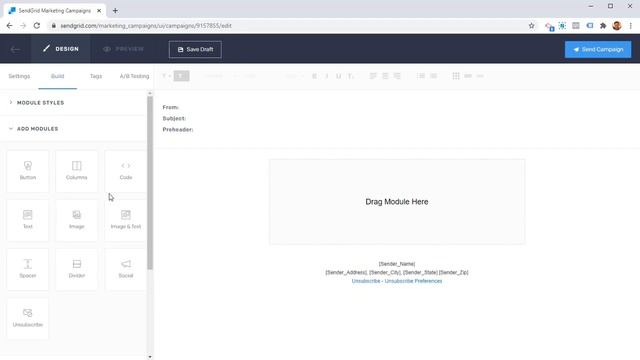640x360 pixels.
Task: Add a Social module
Action: pyautogui.click(x=126, y=269)
